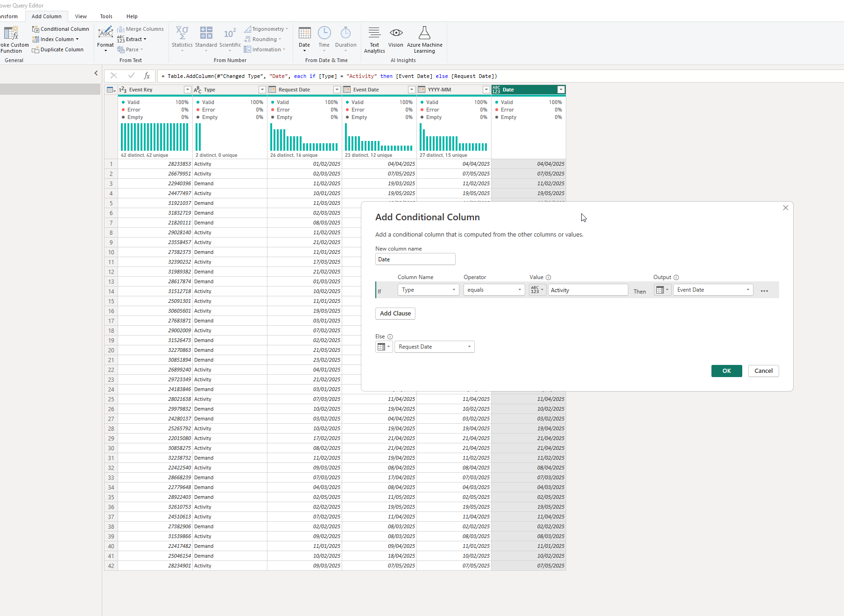Click the Add Clause button

pyautogui.click(x=395, y=314)
